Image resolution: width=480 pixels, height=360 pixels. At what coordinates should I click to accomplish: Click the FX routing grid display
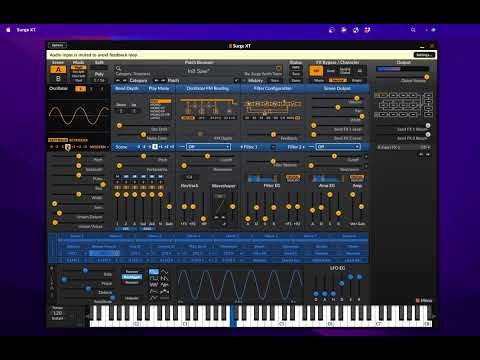pyautogui.click(x=403, y=105)
